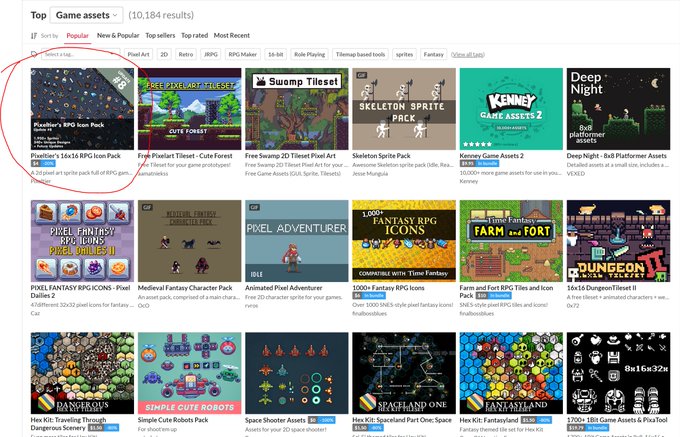Filter by the Tilemap based tools tag
This screenshot has height=437, width=680.
point(360,54)
